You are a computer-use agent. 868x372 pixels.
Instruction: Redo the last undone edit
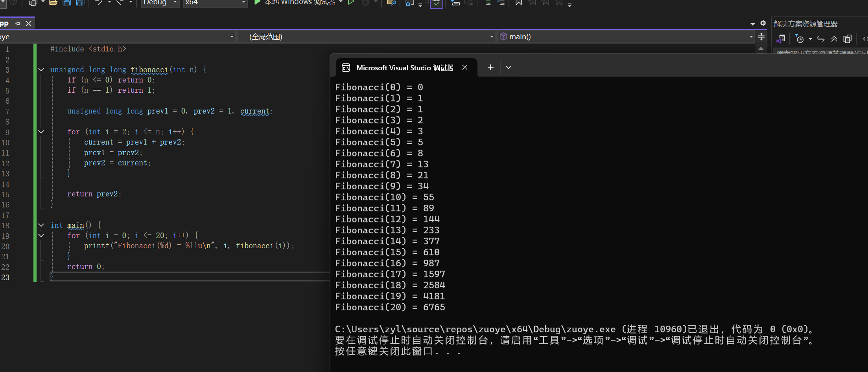[x=120, y=2]
